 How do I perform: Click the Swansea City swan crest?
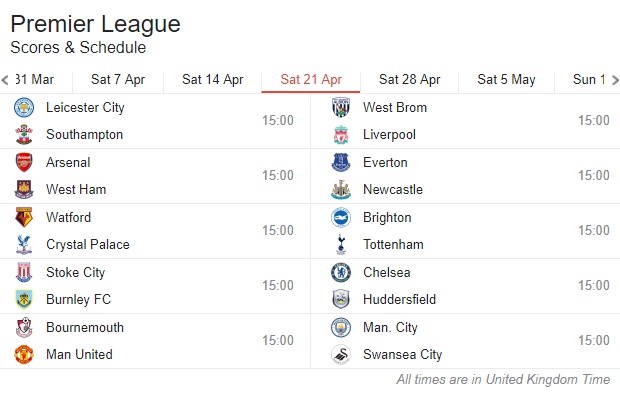click(x=341, y=355)
